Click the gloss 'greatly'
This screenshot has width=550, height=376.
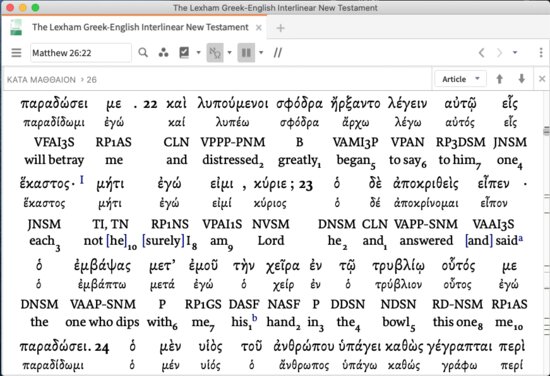(299, 161)
